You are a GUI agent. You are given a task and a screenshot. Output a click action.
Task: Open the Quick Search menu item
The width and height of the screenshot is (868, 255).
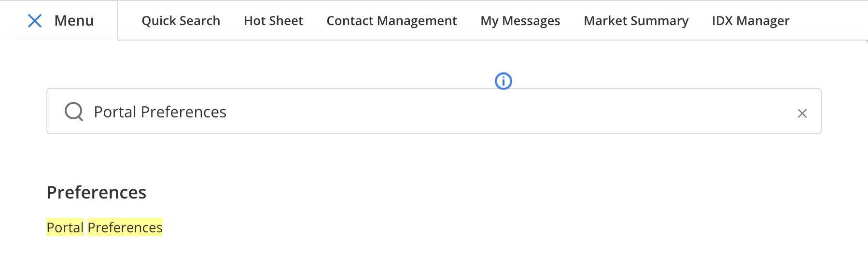tap(181, 21)
